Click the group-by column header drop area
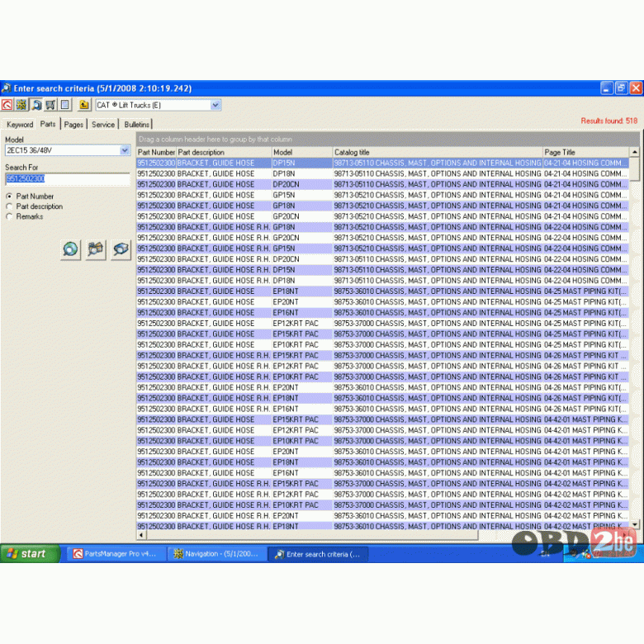 (x=388, y=140)
